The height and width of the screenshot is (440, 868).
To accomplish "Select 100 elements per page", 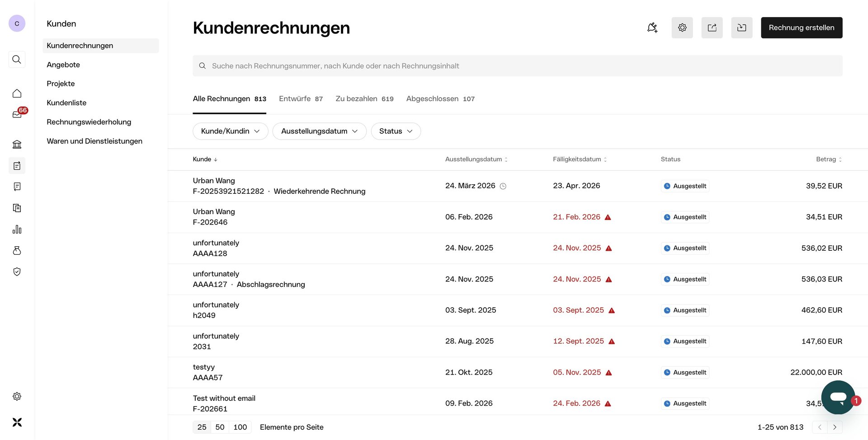I will point(240,427).
